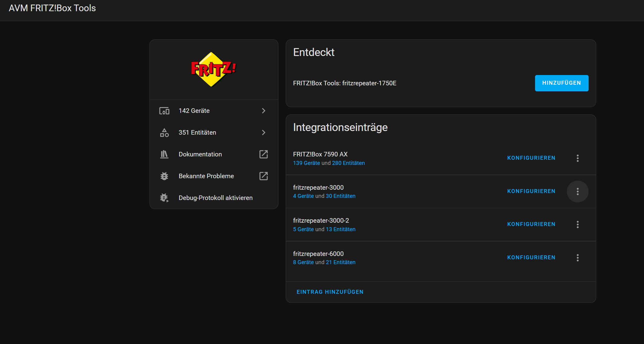
Task: Expand the 142 Geräte chevron
Action: [264, 111]
